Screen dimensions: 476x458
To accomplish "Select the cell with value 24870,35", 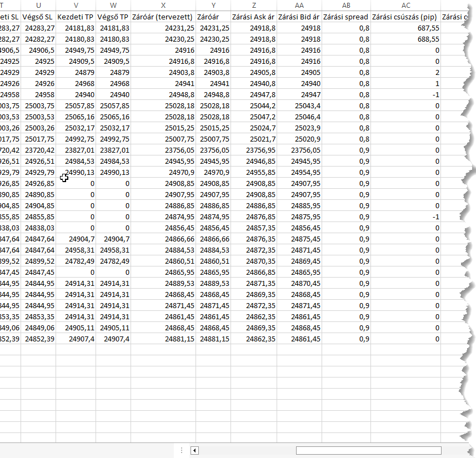I will 254,261.
